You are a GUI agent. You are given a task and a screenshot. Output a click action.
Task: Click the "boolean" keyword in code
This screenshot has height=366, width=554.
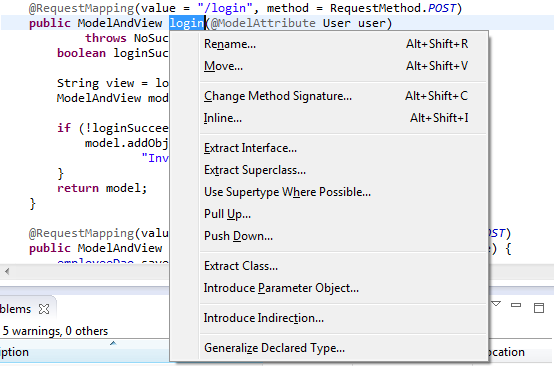pos(81,53)
